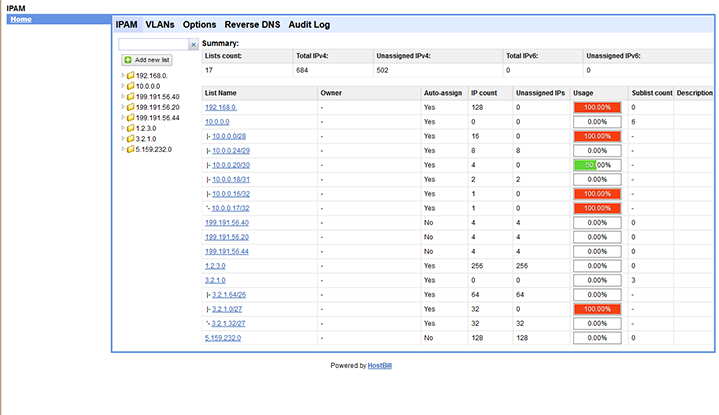Click the Auto-assign column header
The height and width of the screenshot is (415, 719).
point(443,93)
